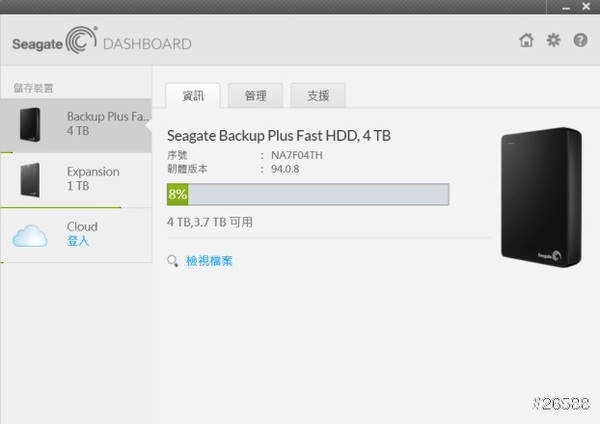Click the serial number NA7F04TH

point(297,156)
